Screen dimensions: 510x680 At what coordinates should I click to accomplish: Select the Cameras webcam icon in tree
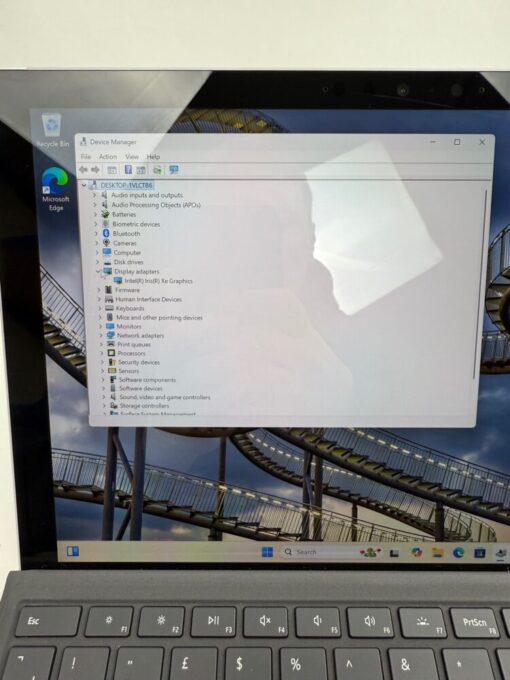coord(107,243)
